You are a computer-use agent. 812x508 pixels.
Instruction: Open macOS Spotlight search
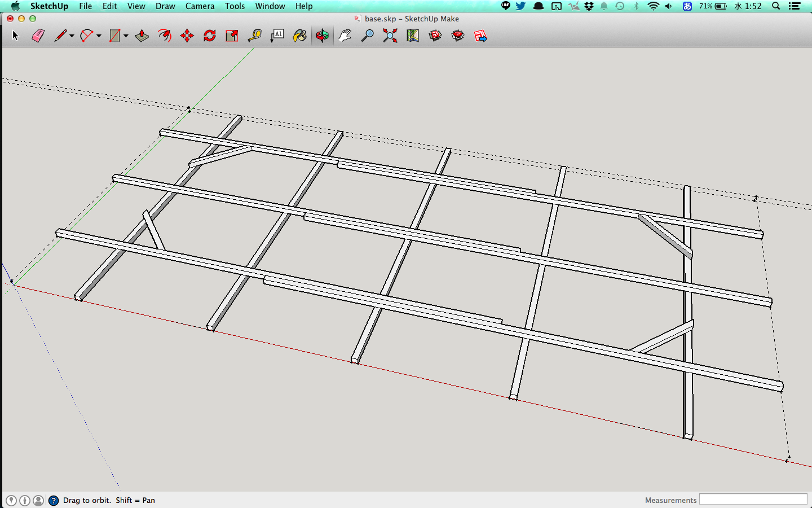776,6
